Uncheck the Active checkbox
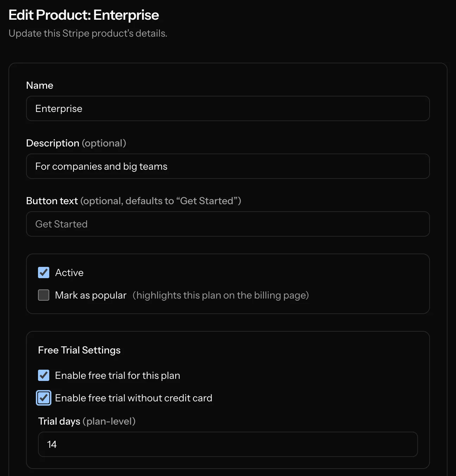456x476 pixels. point(43,272)
